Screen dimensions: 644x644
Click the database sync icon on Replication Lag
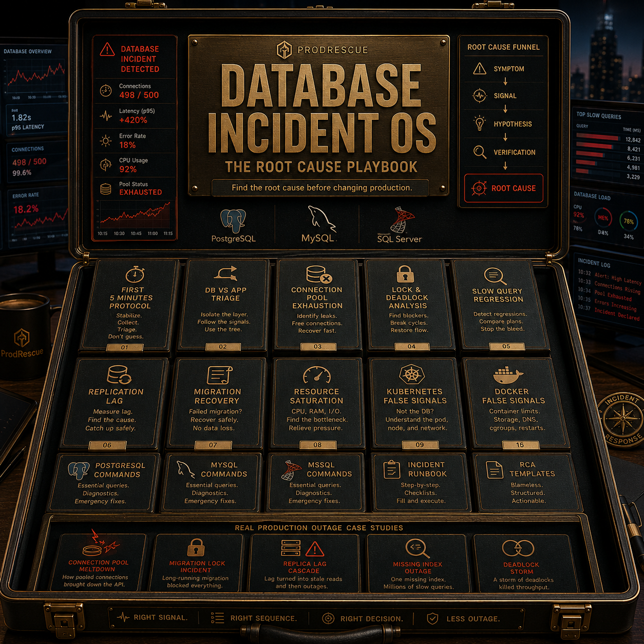tap(119, 375)
